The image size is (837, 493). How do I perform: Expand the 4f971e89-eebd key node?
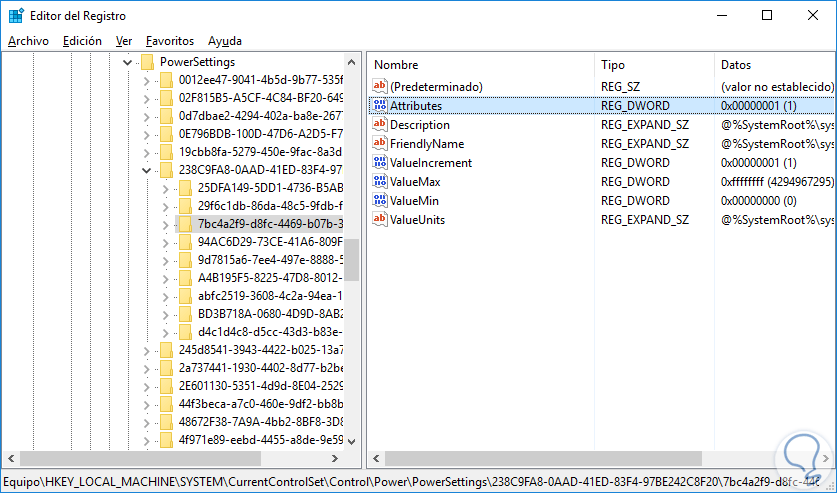point(146,441)
